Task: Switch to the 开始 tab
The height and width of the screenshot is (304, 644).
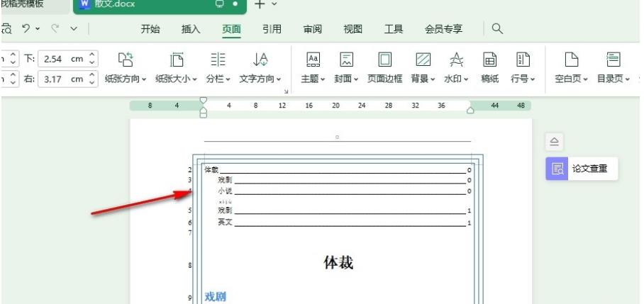Action: (x=150, y=29)
